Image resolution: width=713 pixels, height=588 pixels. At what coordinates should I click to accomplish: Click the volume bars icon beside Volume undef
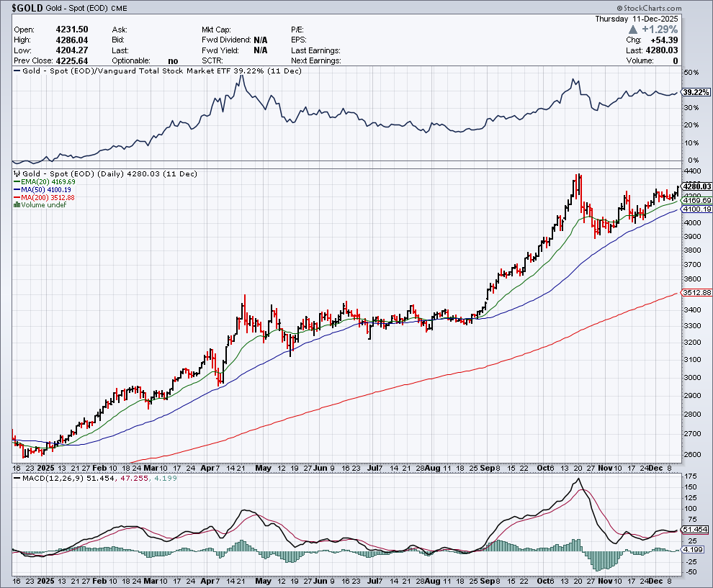tap(17, 204)
